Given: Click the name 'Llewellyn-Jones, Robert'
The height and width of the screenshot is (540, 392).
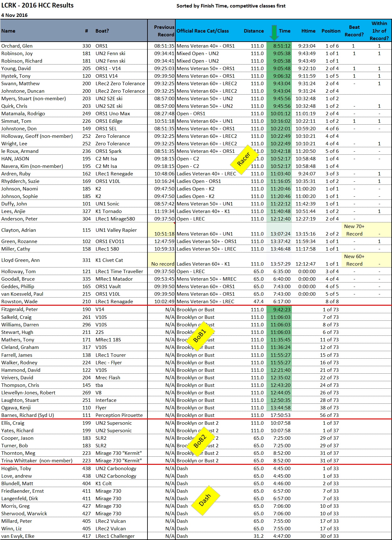Looking at the screenshot, I should click(28, 392).
